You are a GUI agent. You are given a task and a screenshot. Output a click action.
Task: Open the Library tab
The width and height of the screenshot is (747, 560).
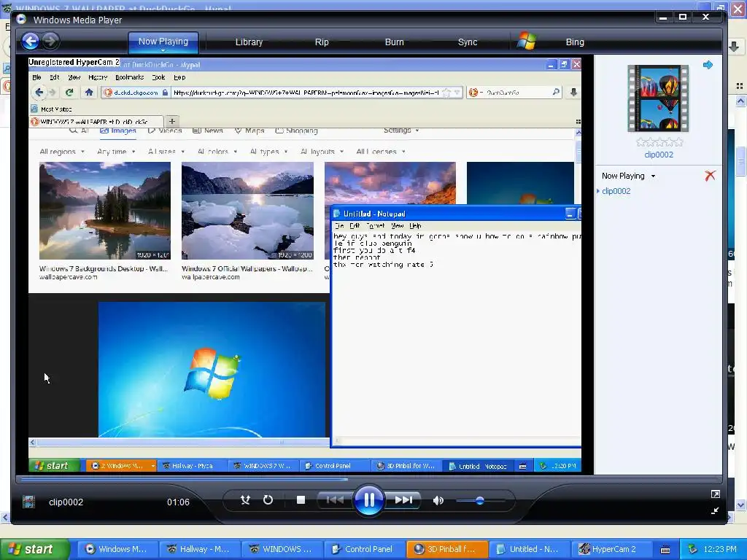[x=249, y=42]
